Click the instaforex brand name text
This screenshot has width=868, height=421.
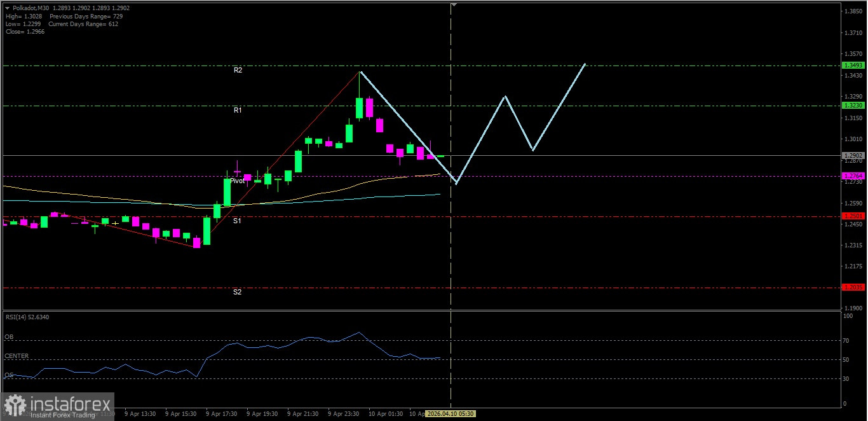point(69,403)
